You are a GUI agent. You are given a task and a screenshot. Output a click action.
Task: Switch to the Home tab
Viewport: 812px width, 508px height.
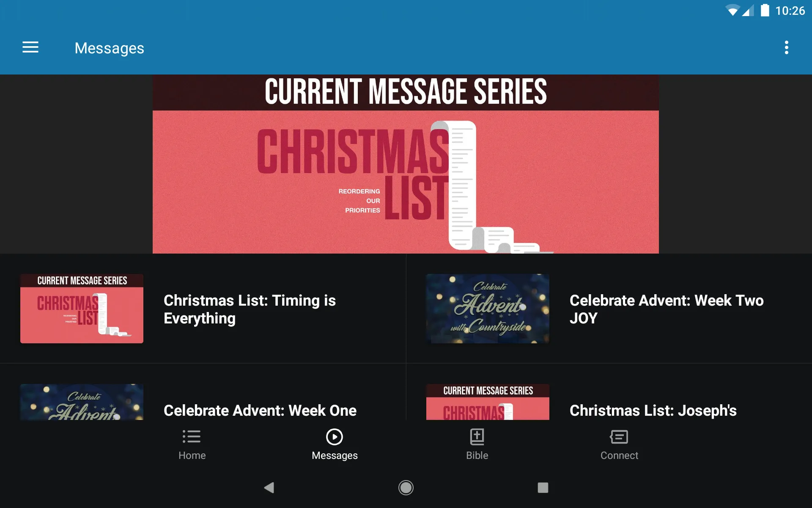(192, 444)
